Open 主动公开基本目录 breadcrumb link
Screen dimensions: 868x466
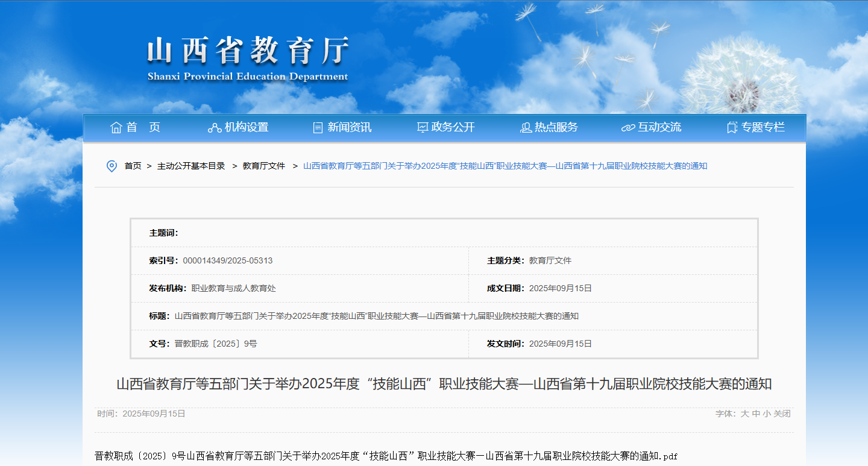pos(191,166)
